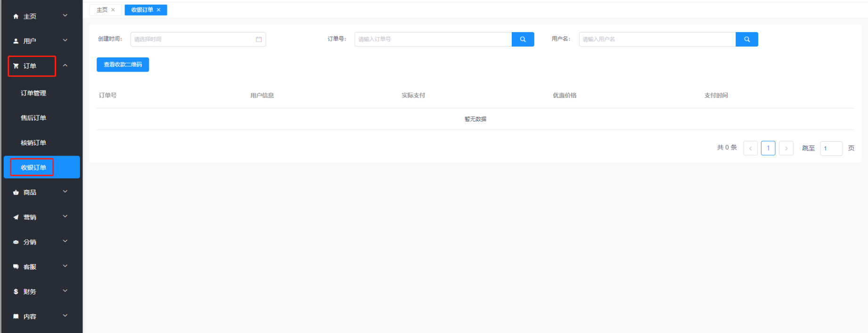Focus the 跳至 page number input
The width and height of the screenshot is (868, 333).
coord(831,148)
